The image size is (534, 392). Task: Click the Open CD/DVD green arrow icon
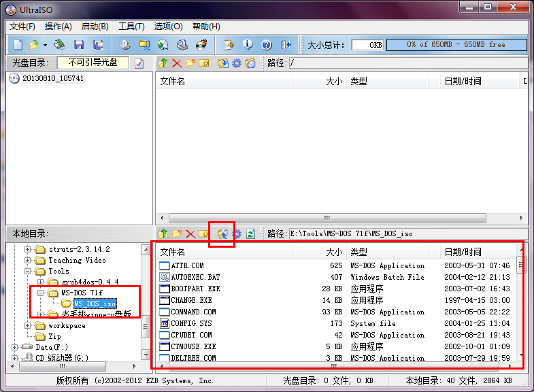point(60,45)
